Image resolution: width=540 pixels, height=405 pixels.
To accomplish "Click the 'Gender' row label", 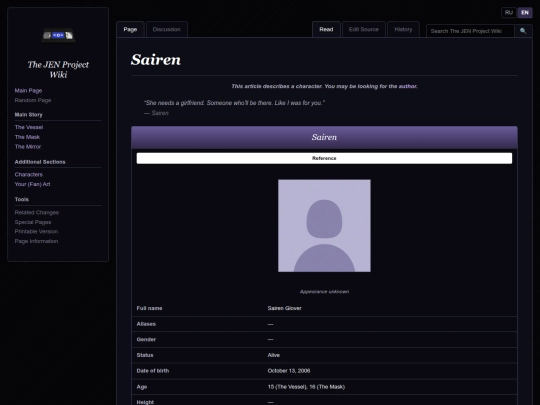I will [146, 340].
